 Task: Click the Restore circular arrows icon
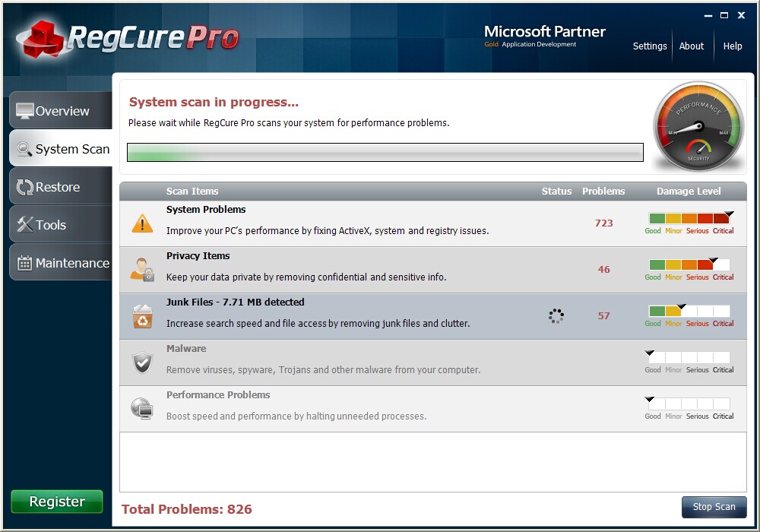click(x=25, y=187)
